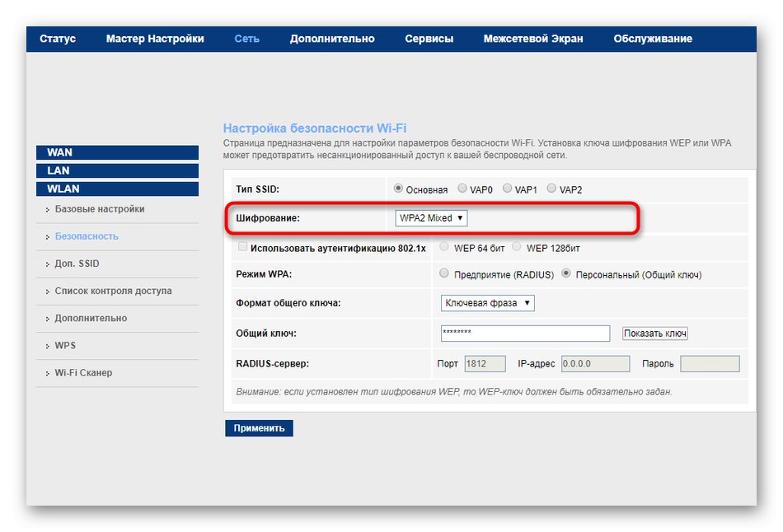Viewport: 783px width, 532px height.
Task: Apply settings with Применить button
Action: click(x=260, y=427)
